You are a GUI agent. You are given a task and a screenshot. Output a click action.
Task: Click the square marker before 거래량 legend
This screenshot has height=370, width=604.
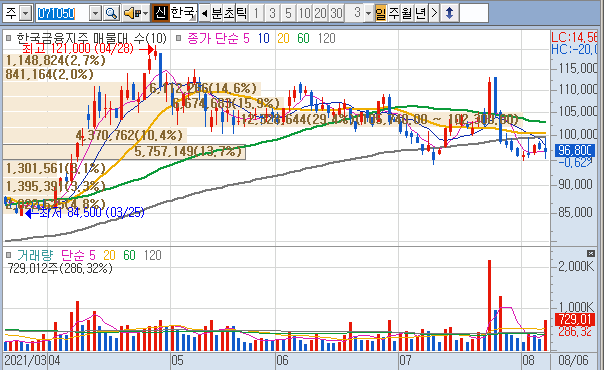(8, 255)
